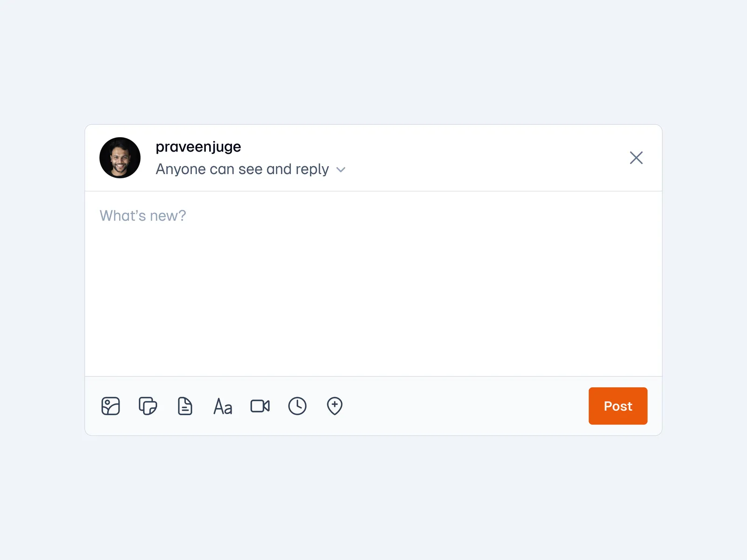Click the blank toolbar space left of Post
The image size is (747, 560).
(467, 406)
